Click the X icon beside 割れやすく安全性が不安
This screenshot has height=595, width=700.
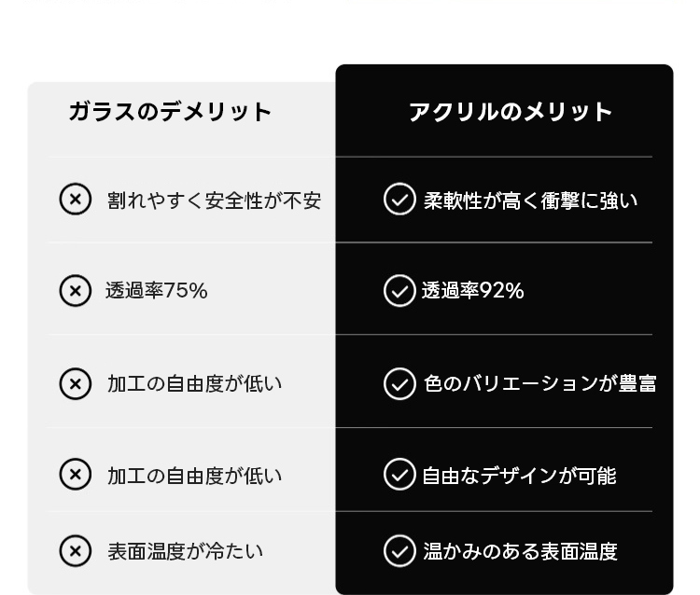(x=76, y=200)
